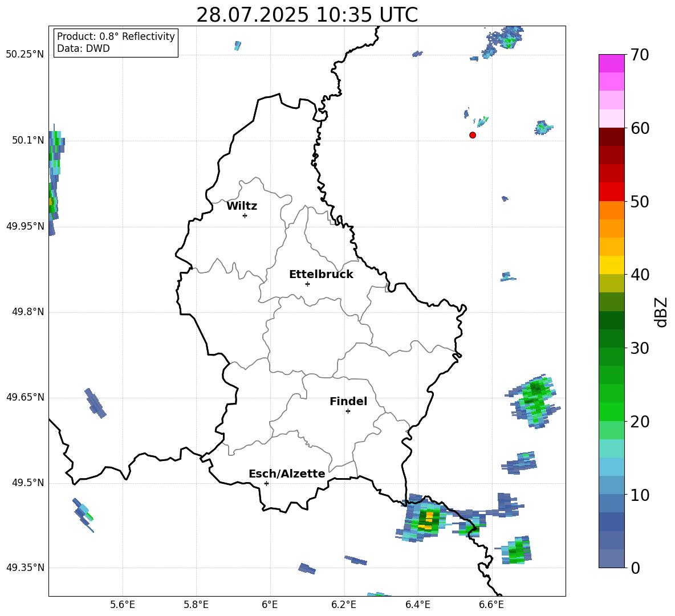The width and height of the screenshot is (675, 616).
Task: Click the 'Product: 0.8° Reflectivity' text
Action: click(x=116, y=36)
